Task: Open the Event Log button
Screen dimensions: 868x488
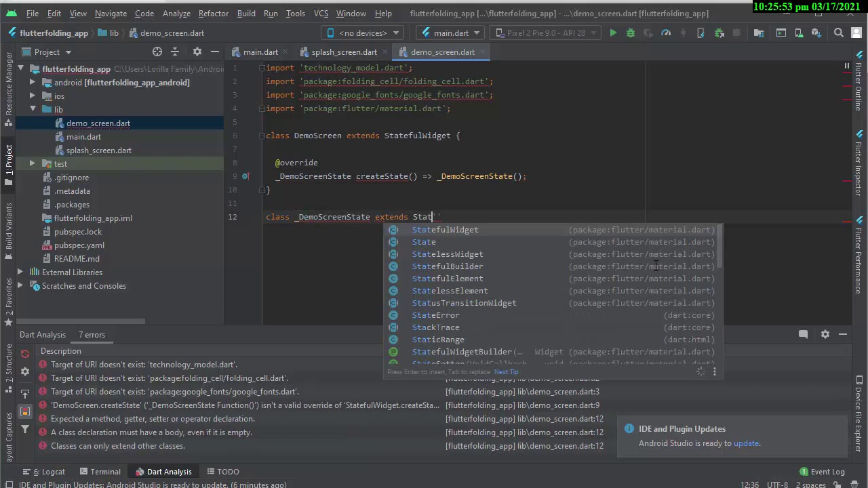Action: pyautogui.click(x=822, y=472)
